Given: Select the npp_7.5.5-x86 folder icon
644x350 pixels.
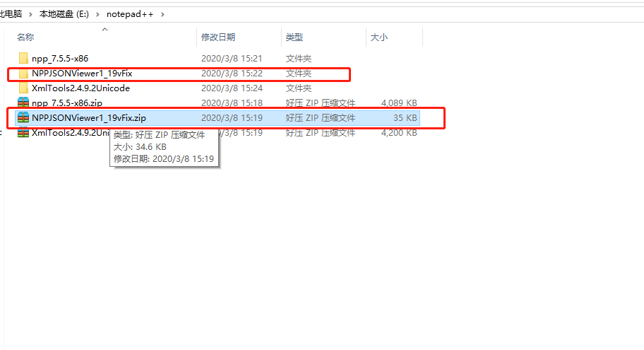Looking at the screenshot, I should (23, 59).
